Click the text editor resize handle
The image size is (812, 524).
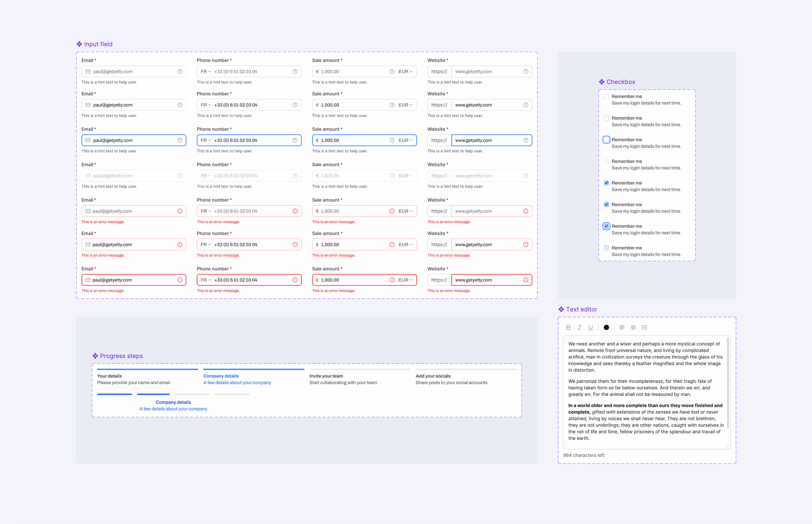(x=727, y=445)
